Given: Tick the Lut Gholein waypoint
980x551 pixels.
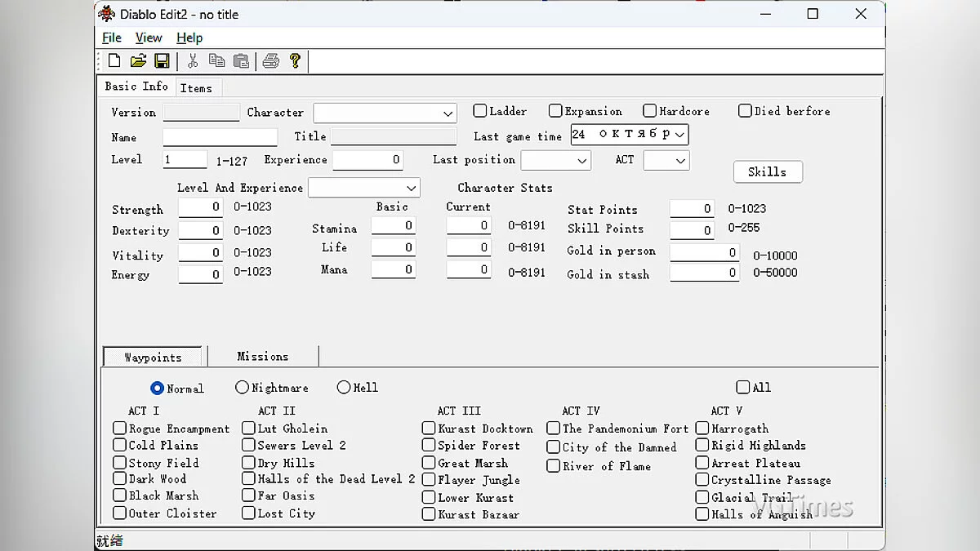Looking at the screenshot, I should [248, 428].
